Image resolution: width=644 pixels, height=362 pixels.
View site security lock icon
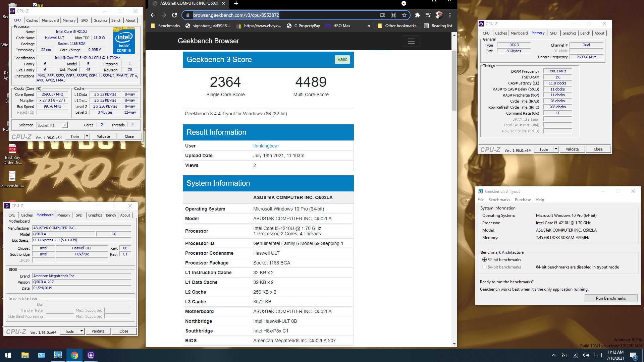click(x=188, y=15)
